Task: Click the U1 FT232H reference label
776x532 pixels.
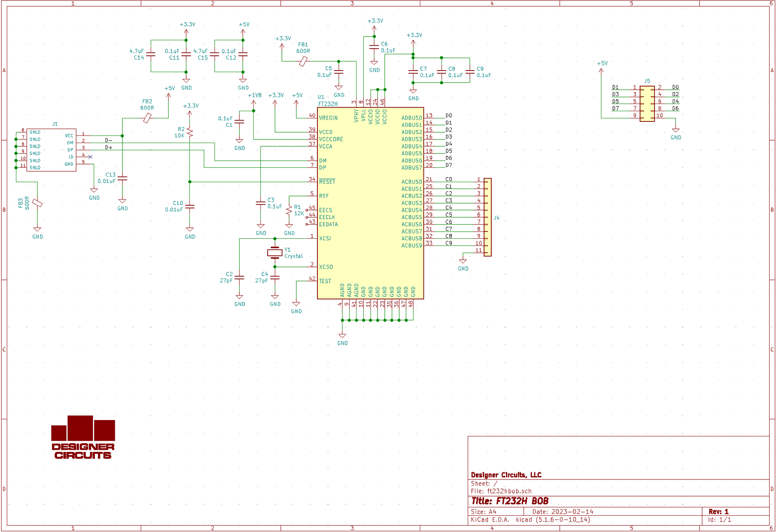Action: pos(321,97)
